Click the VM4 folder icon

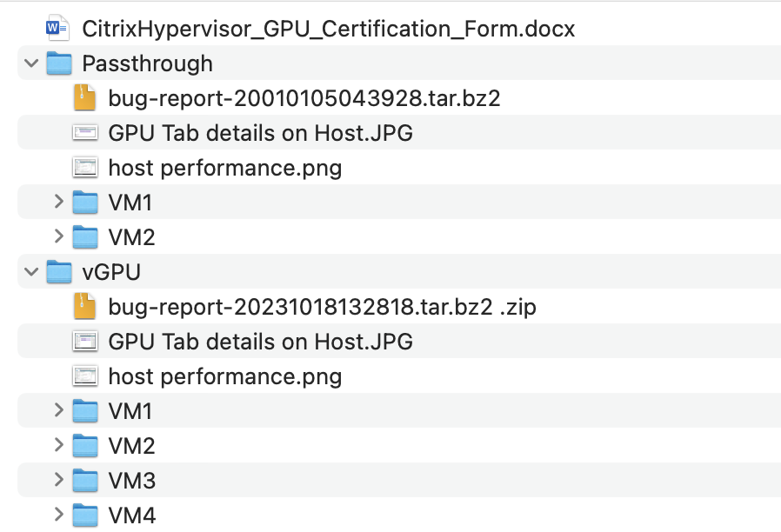84,515
